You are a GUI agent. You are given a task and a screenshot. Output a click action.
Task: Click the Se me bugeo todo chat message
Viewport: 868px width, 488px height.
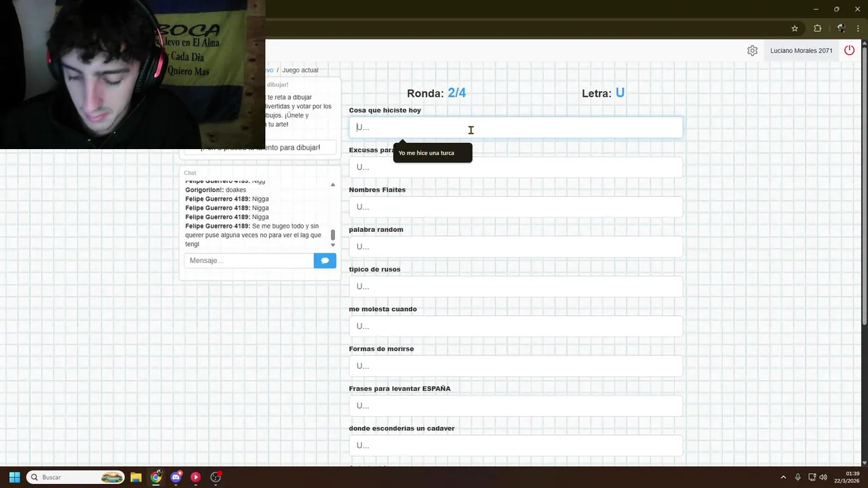(x=253, y=235)
